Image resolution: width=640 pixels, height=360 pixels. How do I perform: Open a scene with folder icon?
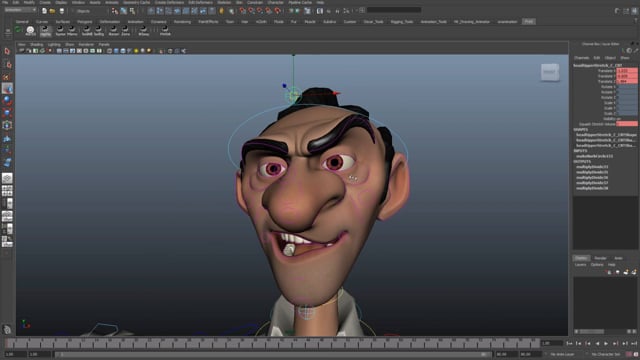tap(53, 11)
